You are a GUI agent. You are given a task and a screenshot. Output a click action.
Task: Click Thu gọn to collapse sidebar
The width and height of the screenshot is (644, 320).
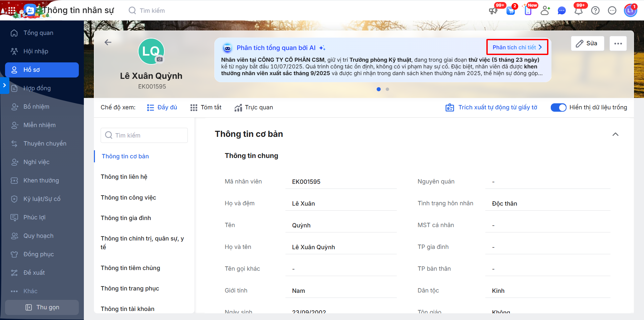(42, 307)
